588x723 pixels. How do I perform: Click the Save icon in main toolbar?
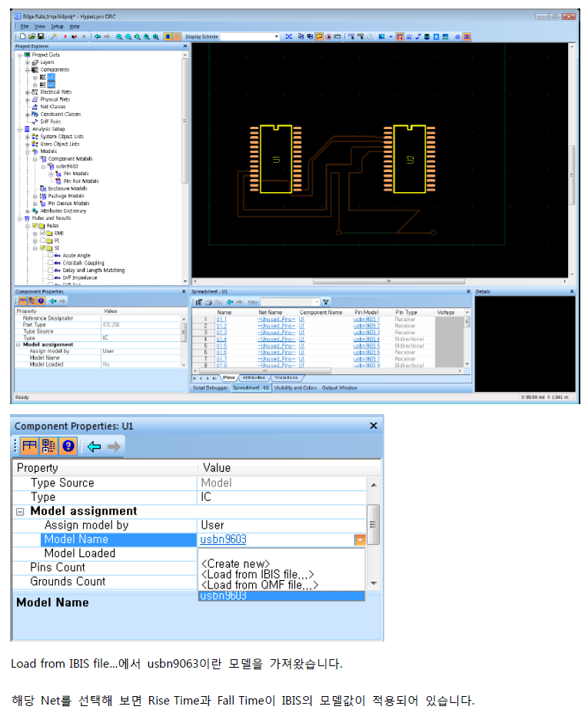click(41, 36)
